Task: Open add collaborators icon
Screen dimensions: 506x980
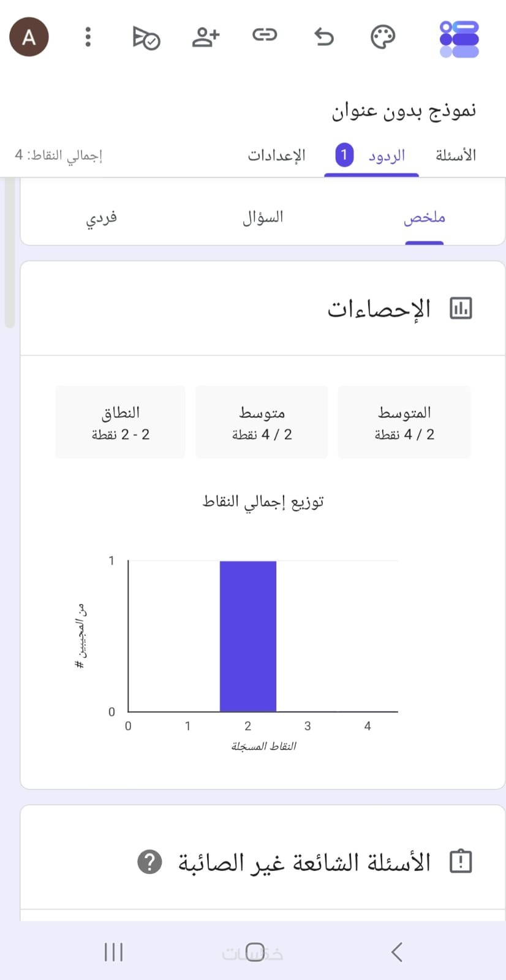Action: click(206, 37)
